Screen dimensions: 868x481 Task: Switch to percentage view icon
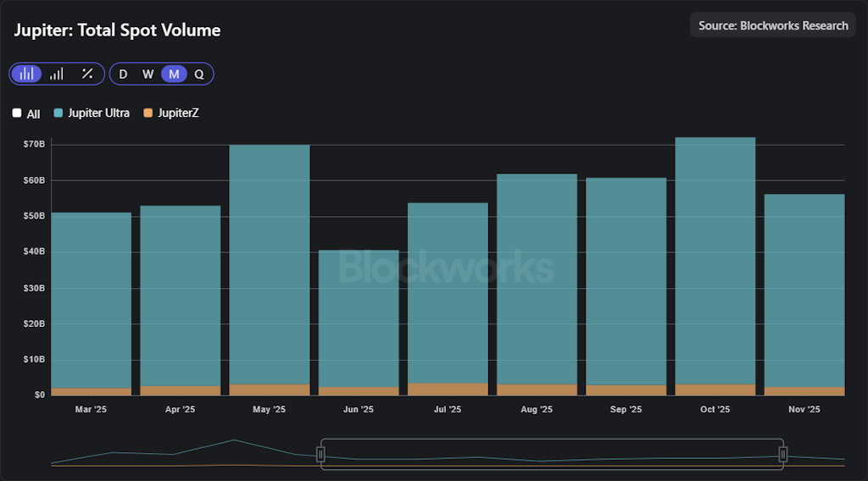pyautogui.click(x=87, y=74)
